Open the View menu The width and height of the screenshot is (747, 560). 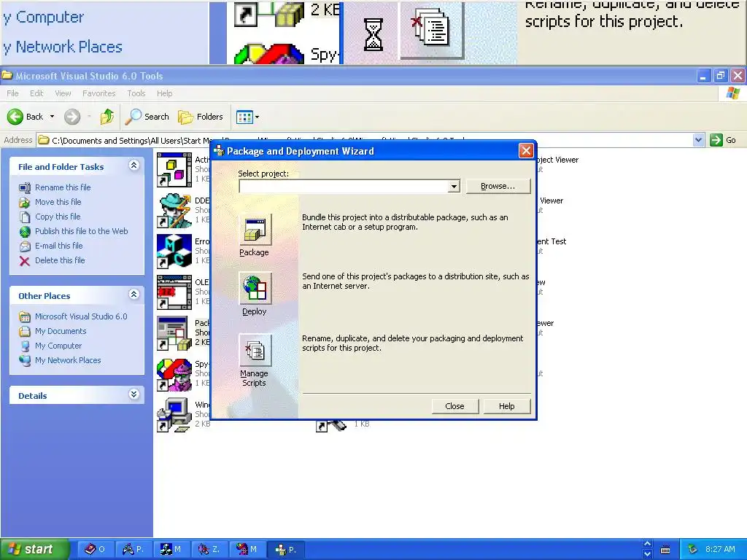pos(63,93)
